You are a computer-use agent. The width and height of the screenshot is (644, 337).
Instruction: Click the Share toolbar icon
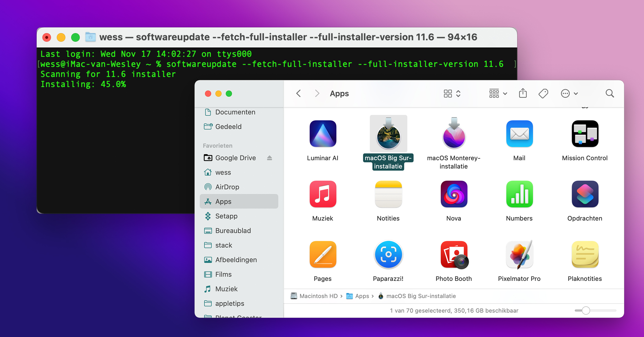pyautogui.click(x=523, y=93)
